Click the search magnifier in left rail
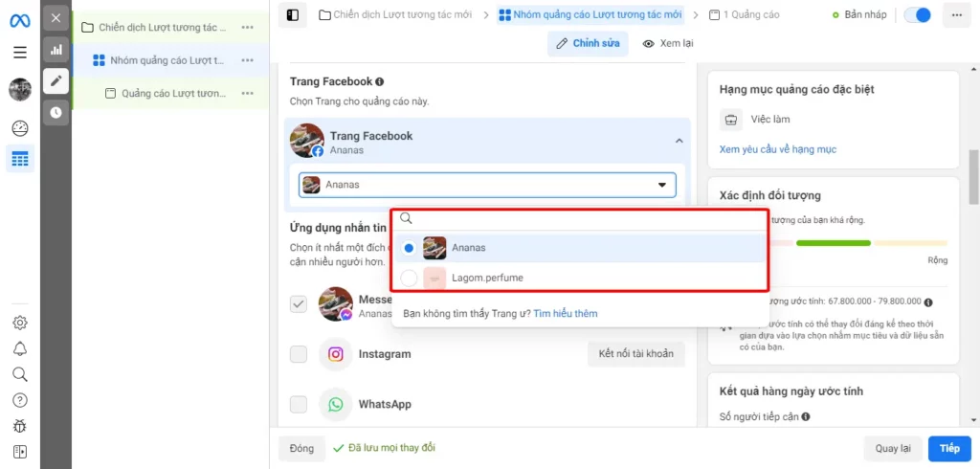Image resolution: width=980 pixels, height=469 pixels. point(20,374)
